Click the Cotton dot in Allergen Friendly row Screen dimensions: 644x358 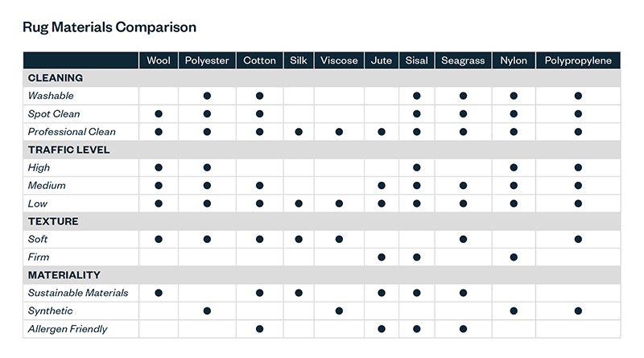259,329
